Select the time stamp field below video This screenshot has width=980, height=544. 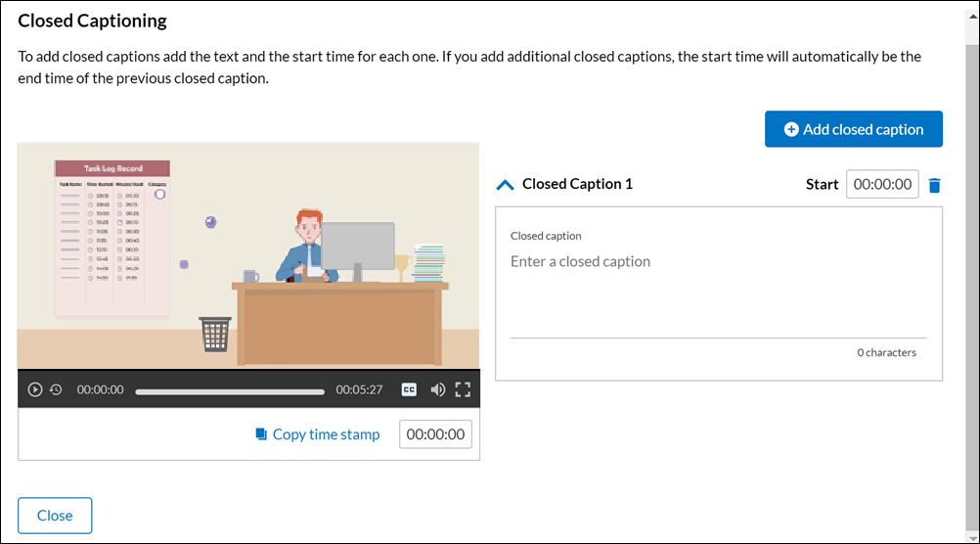435,434
